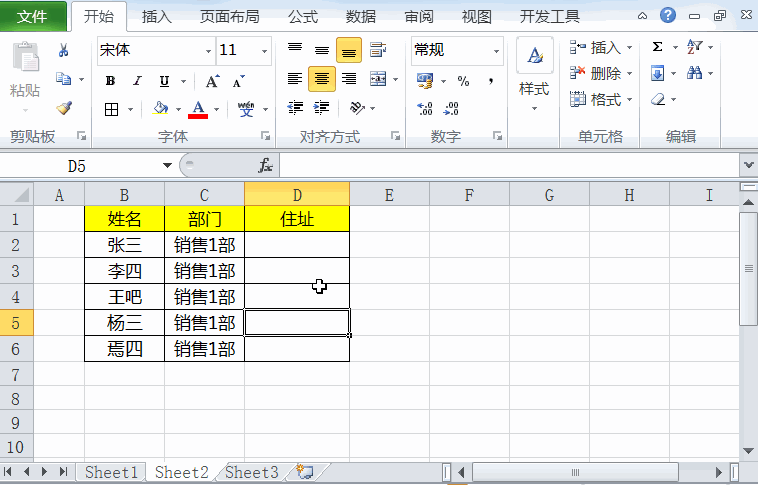Select the Format Painter brush

pyautogui.click(x=64, y=107)
